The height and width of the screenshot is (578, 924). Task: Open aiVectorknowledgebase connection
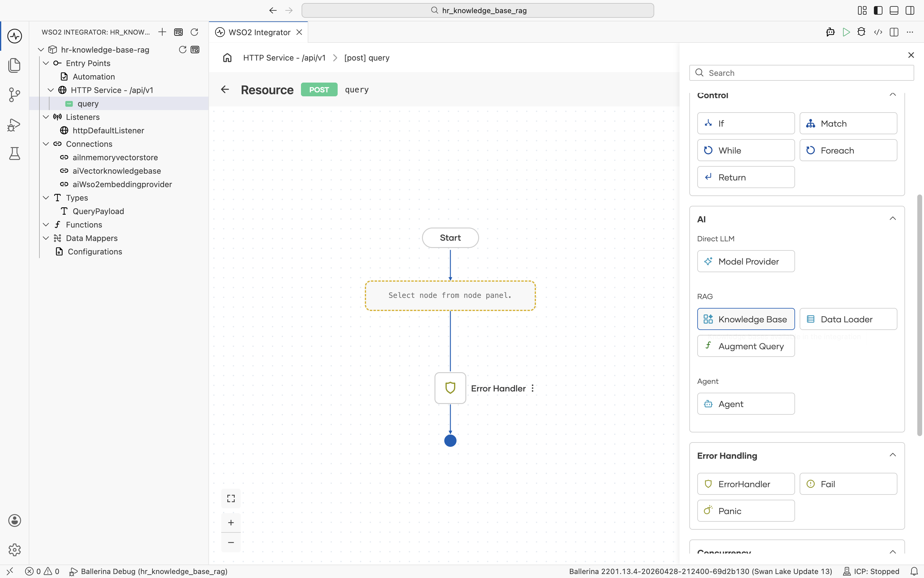tap(119, 171)
